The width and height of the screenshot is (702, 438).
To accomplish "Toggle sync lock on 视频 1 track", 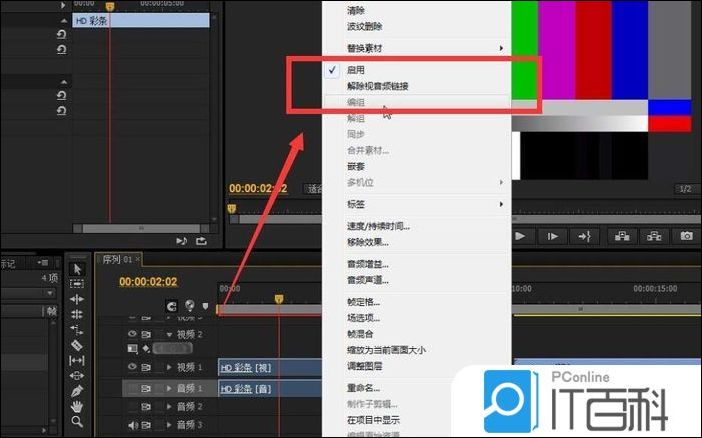I will click(x=146, y=367).
